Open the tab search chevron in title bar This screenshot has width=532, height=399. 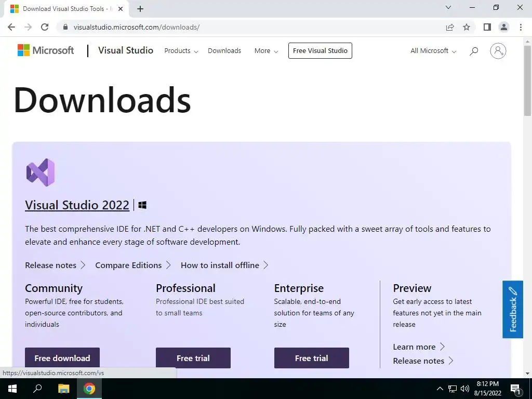click(448, 7)
